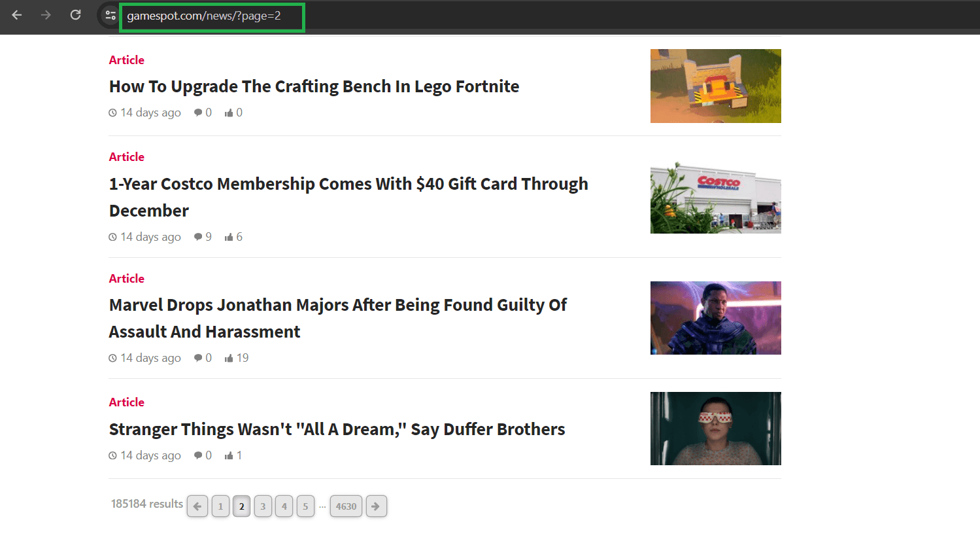The height and width of the screenshot is (547, 980).
Task: Jump to page 5 in pagination
Action: (x=305, y=506)
